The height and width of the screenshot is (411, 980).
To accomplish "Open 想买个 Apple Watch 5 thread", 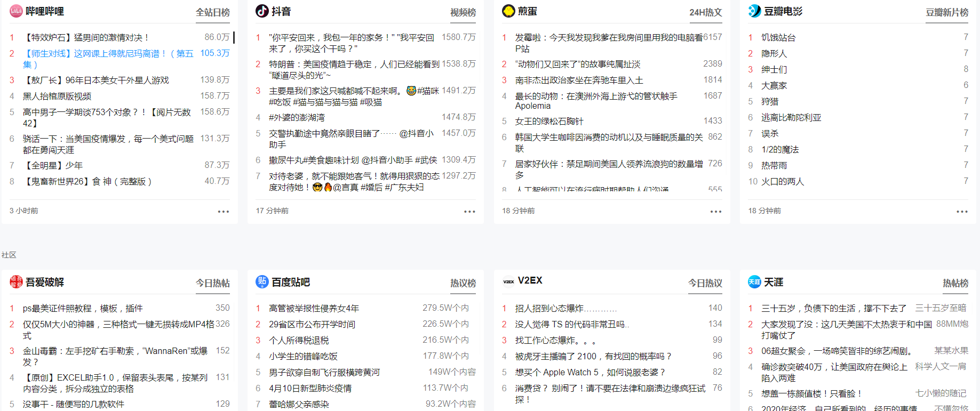I will click(590, 372).
